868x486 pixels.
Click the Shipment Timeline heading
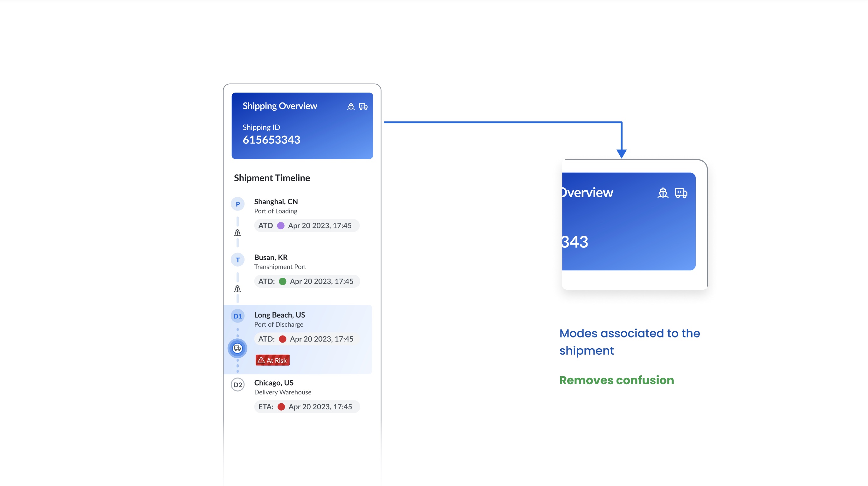click(272, 178)
